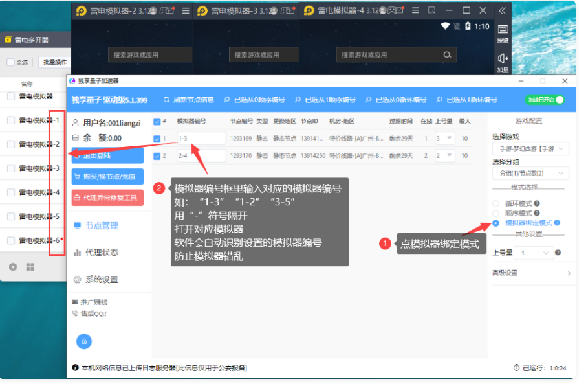Click help icon next to 顺序模式
Image resolution: width=588 pixels, height=386 pixels.
click(537, 213)
